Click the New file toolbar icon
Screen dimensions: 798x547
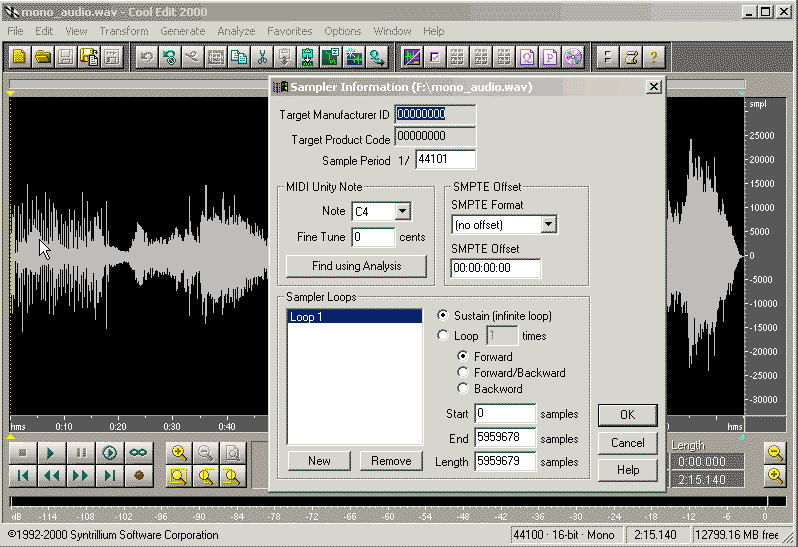click(x=19, y=57)
